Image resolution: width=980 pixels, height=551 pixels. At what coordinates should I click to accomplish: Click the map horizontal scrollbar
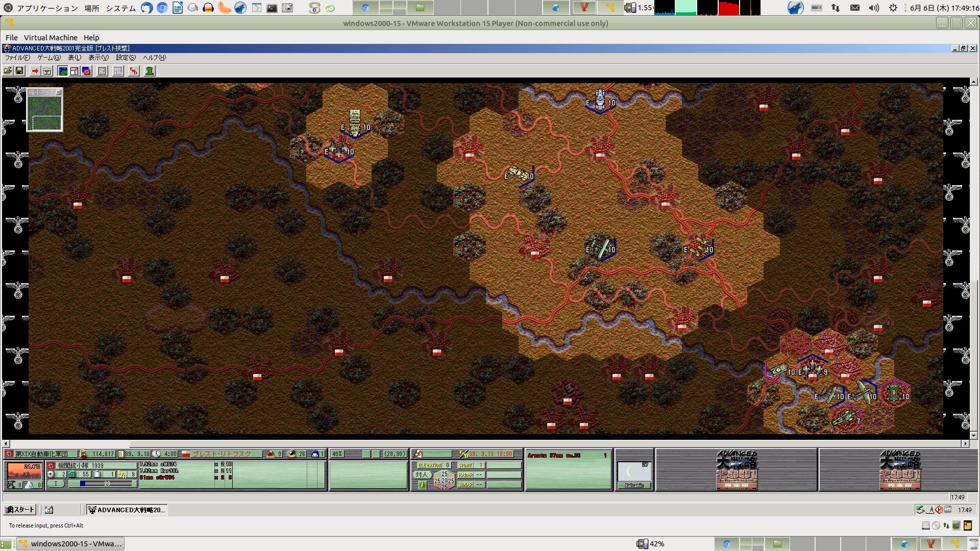(x=485, y=444)
